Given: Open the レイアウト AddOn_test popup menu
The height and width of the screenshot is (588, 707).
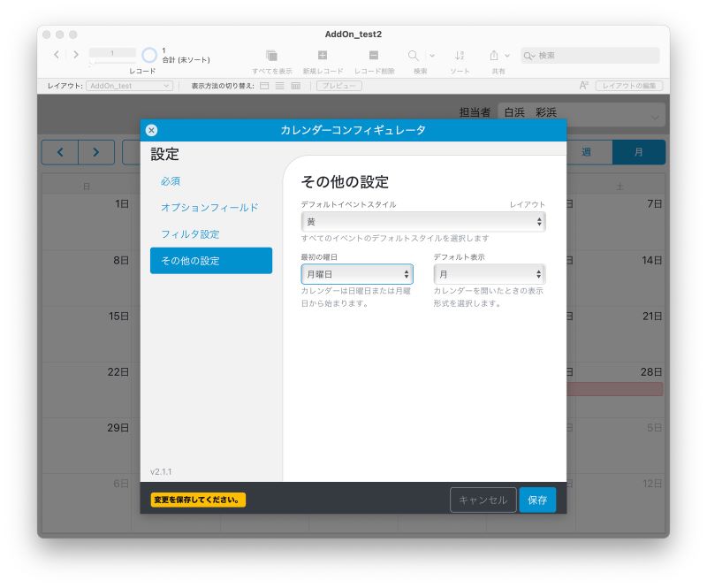Looking at the screenshot, I should point(129,86).
